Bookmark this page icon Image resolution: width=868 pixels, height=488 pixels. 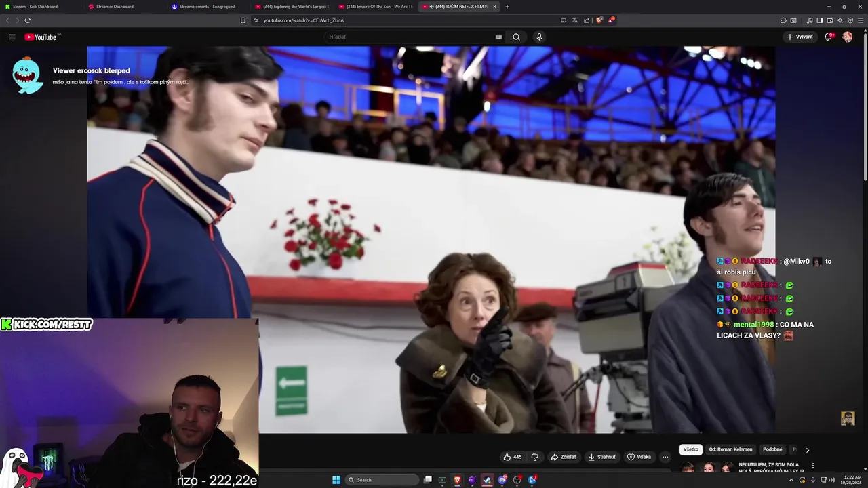pos(243,20)
